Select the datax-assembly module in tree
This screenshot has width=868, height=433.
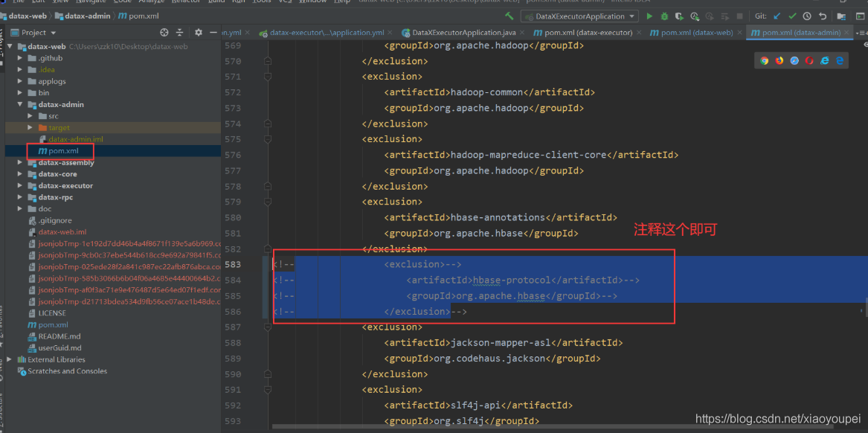(66, 163)
